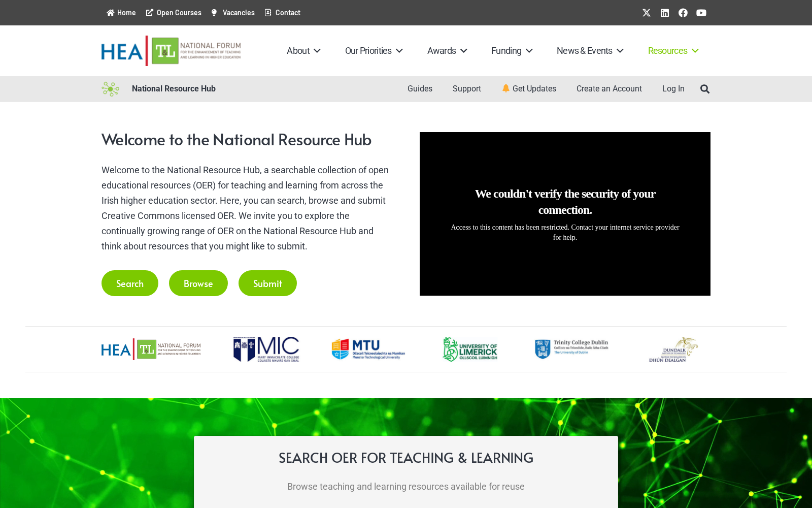Select Create an Account
The image size is (812, 508).
pyautogui.click(x=609, y=89)
